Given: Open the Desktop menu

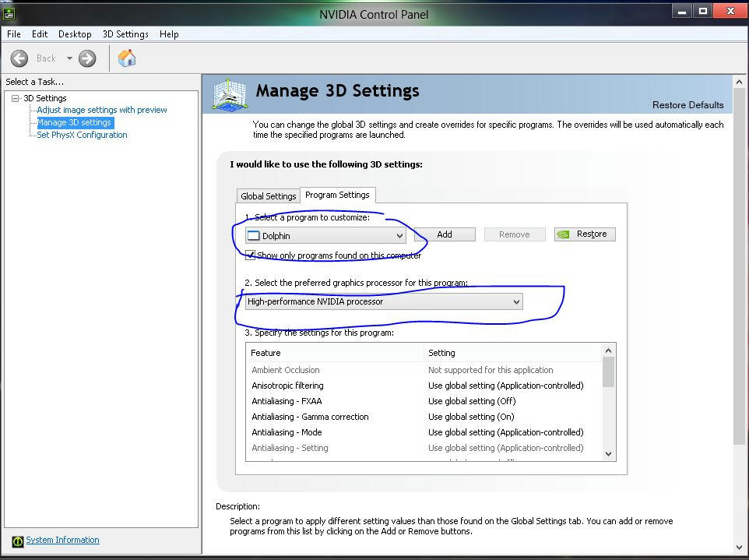Looking at the screenshot, I should [x=75, y=34].
